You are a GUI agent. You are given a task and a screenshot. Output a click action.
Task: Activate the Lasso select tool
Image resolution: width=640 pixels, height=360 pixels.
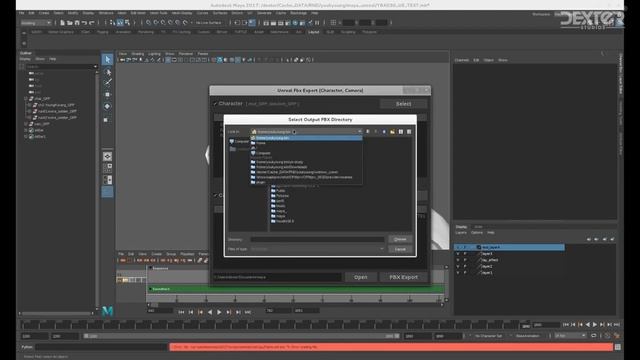tap(107, 72)
